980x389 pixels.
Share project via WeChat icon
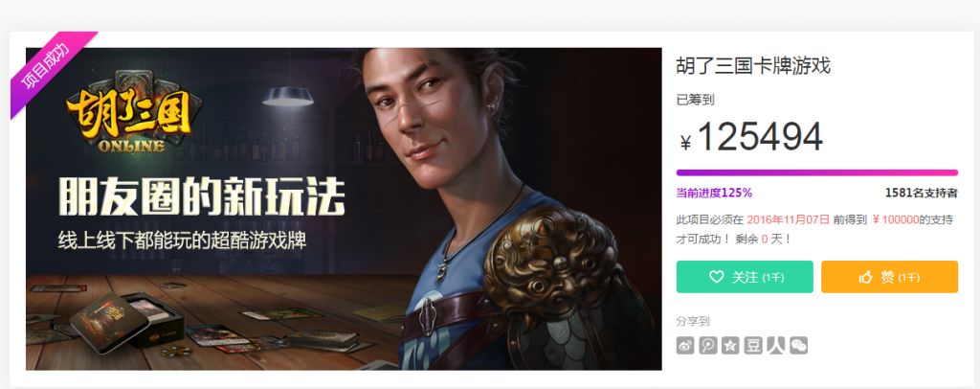click(x=798, y=345)
